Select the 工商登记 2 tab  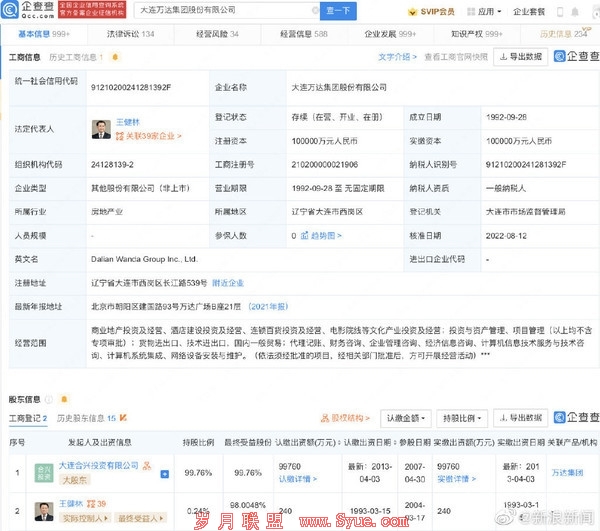point(28,418)
